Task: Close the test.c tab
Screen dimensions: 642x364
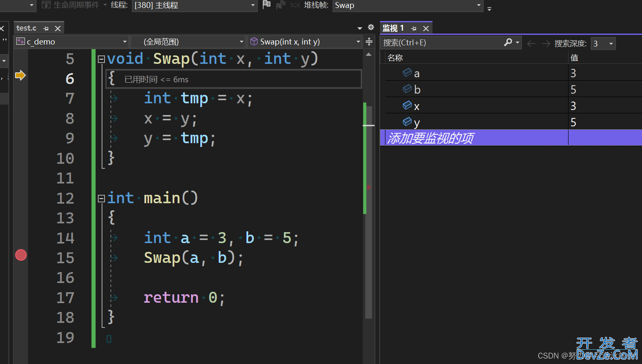Action: pyautogui.click(x=58, y=29)
